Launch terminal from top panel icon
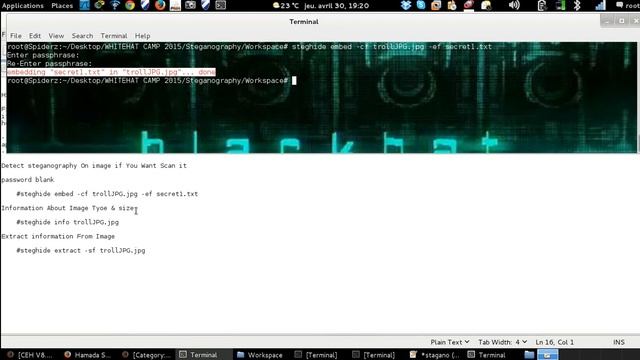The height and width of the screenshot is (360, 640). 220,5
